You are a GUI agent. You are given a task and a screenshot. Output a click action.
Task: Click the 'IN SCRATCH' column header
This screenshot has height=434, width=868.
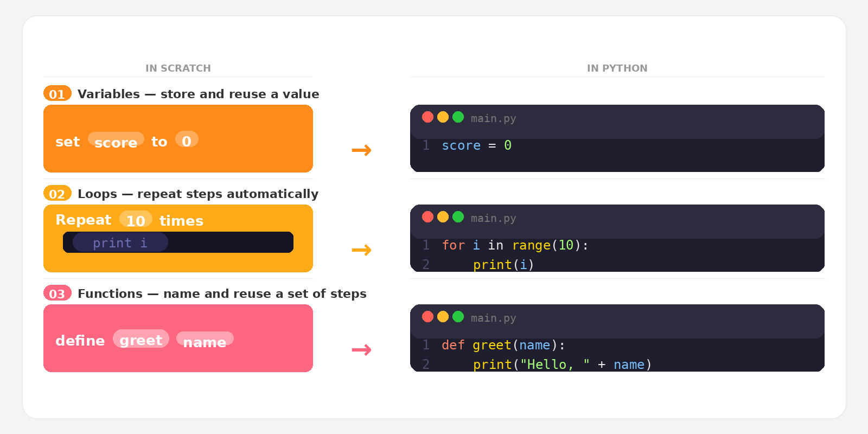[x=178, y=68]
